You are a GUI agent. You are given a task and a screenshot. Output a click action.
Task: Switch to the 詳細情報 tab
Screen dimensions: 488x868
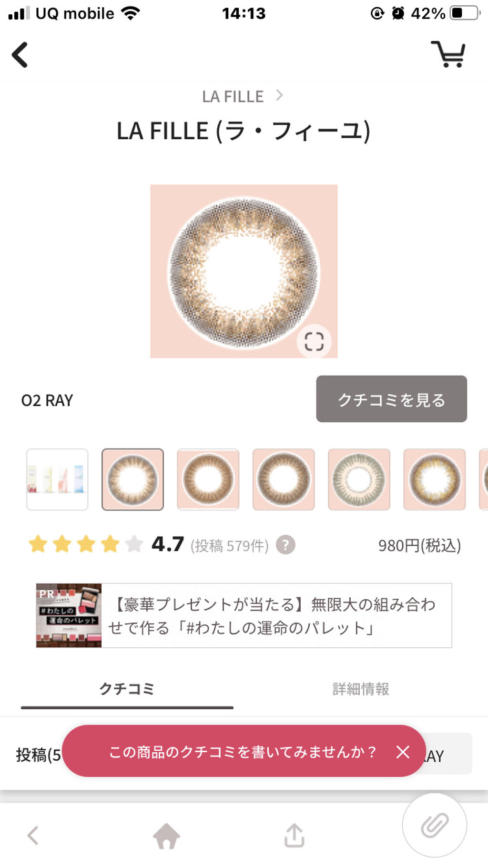click(x=361, y=689)
